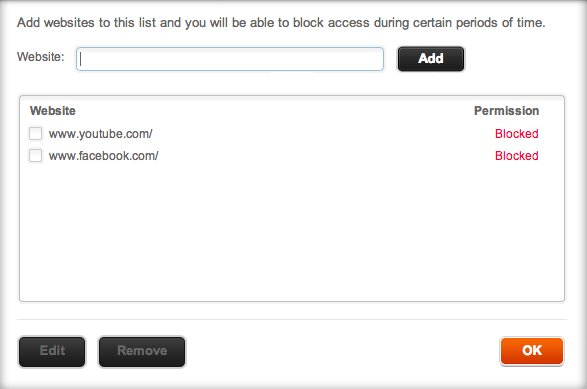Check the www.youtube.com/ checkbox

[x=36, y=133]
